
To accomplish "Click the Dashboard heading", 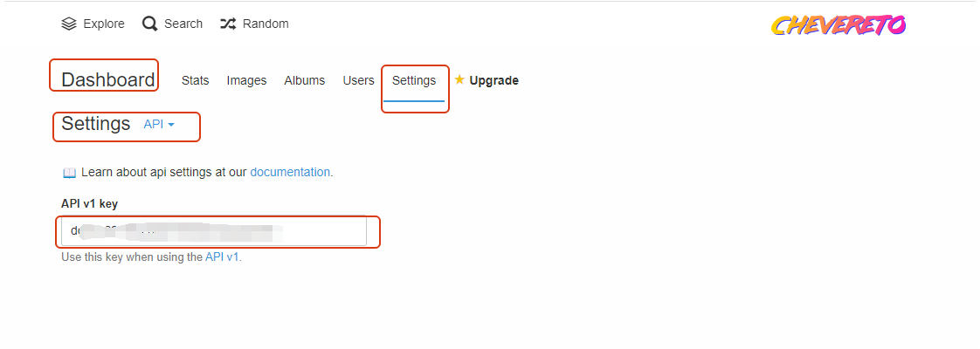I will (107, 80).
